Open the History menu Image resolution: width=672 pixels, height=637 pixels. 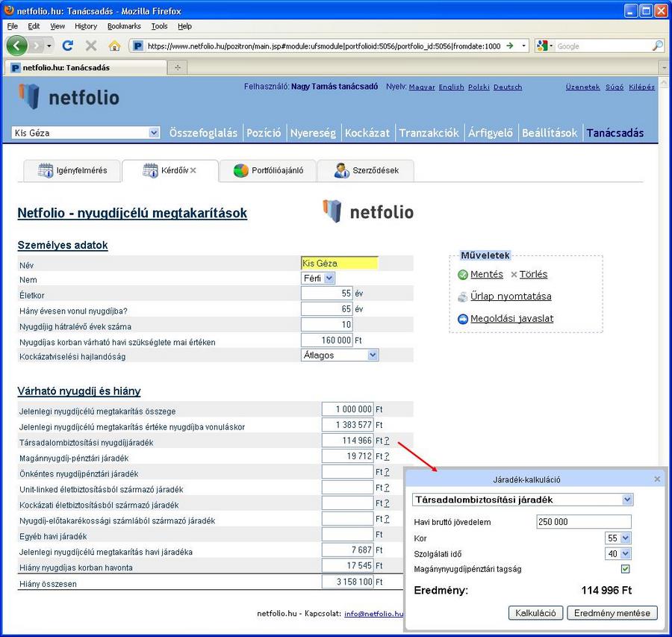86,26
